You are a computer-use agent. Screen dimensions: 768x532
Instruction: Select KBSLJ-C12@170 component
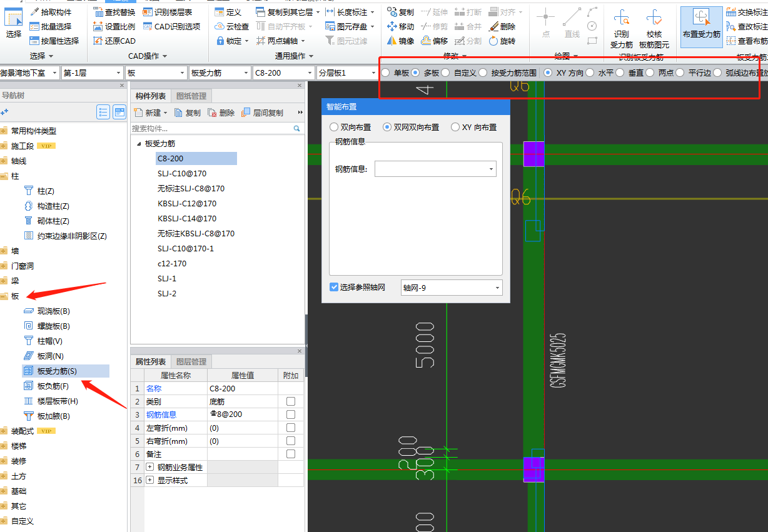(187, 204)
